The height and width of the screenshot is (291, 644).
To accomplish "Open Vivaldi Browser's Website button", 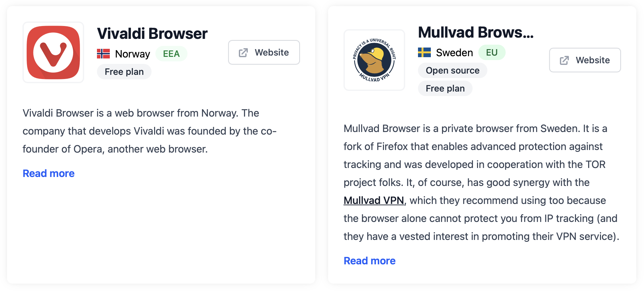I will [264, 52].
